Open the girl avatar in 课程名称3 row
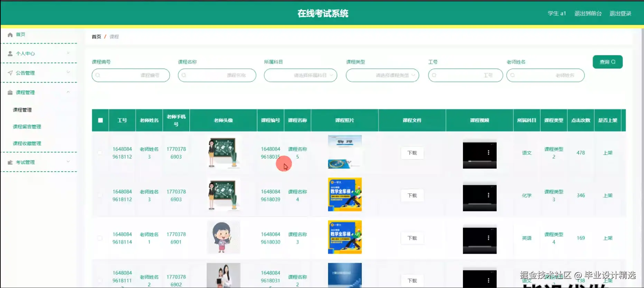Viewport: 644px width, 288px height. (x=223, y=237)
